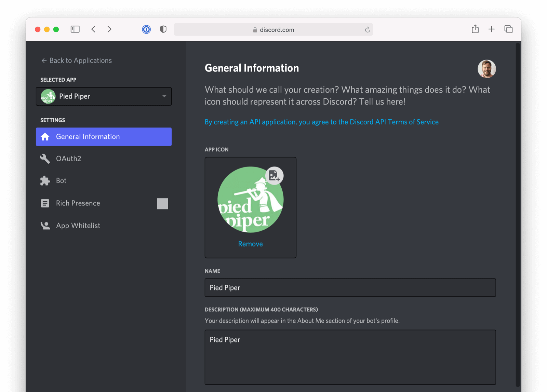Reload the discord.com page
This screenshot has height=392, width=547.
pyautogui.click(x=368, y=30)
